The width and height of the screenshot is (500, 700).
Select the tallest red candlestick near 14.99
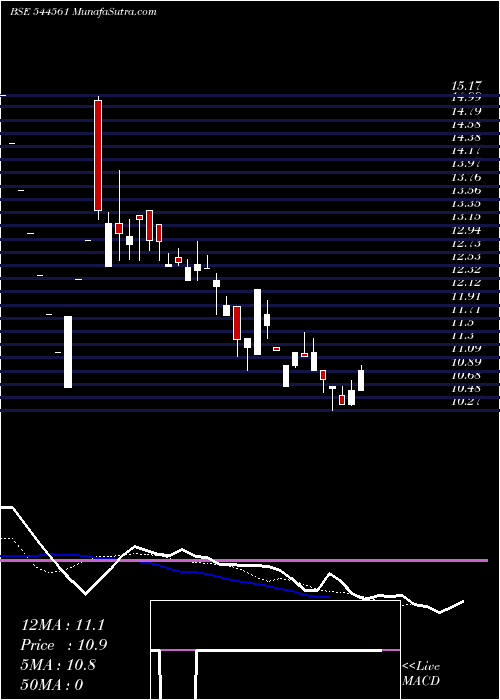point(98,155)
